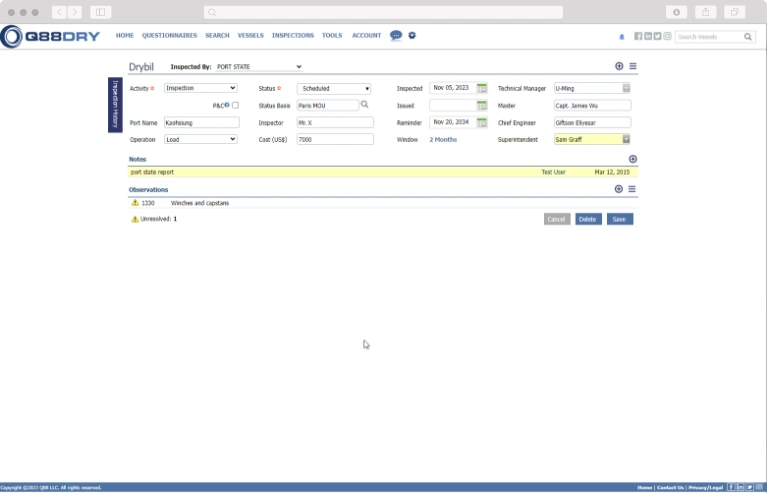Click add icon beside Drybil header
Screen dimensions: 767x493
(x=619, y=66)
